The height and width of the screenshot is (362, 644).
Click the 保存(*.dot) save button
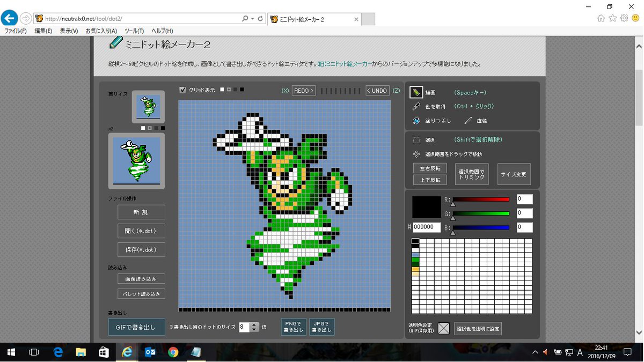[x=141, y=249]
